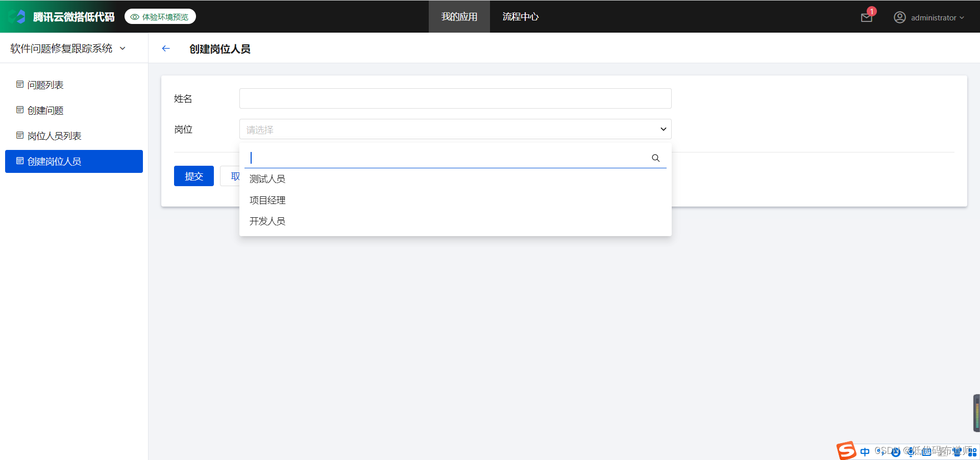Screen dimensions: 980x460
Task: Click the icon beside 创建岗位人员
Action: 20,161
